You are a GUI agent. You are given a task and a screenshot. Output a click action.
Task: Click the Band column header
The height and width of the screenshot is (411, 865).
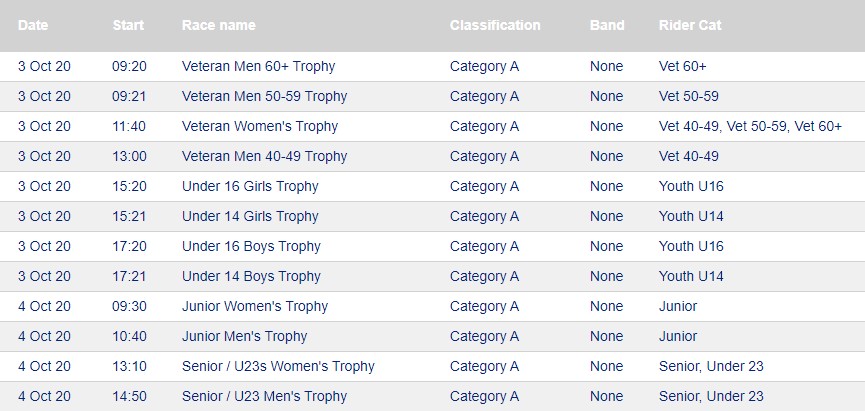click(607, 25)
